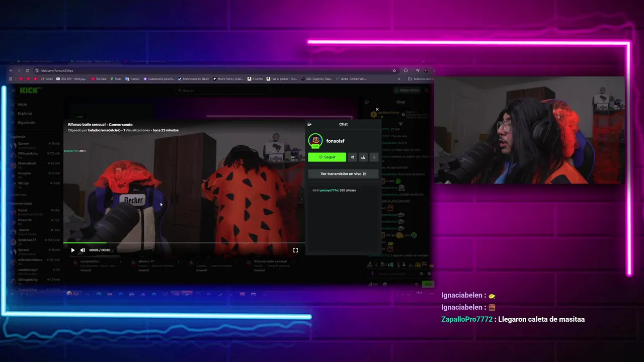The width and height of the screenshot is (644, 362).
Task: Open the GDC Customs bookmark
Action: [x=317, y=79]
